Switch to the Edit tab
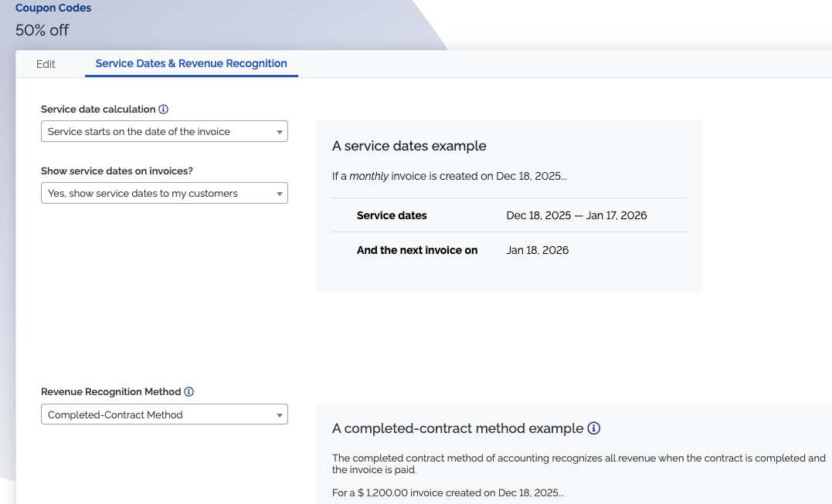 point(46,64)
